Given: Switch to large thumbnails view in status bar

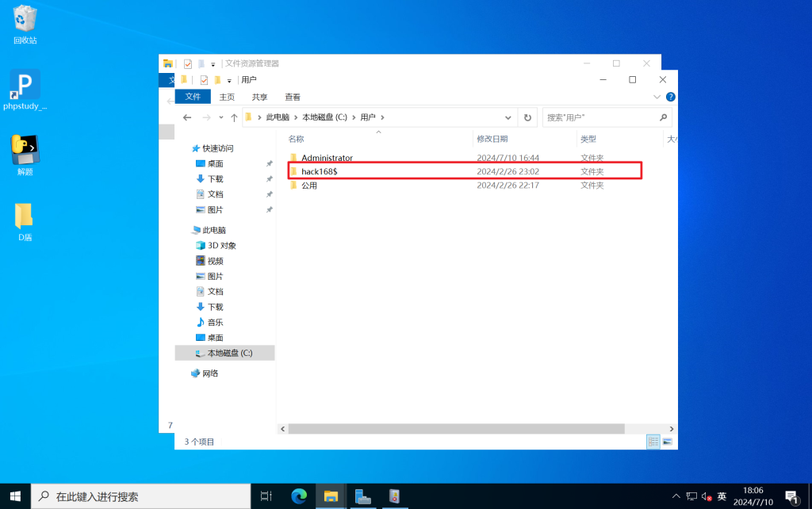Looking at the screenshot, I should [x=667, y=441].
